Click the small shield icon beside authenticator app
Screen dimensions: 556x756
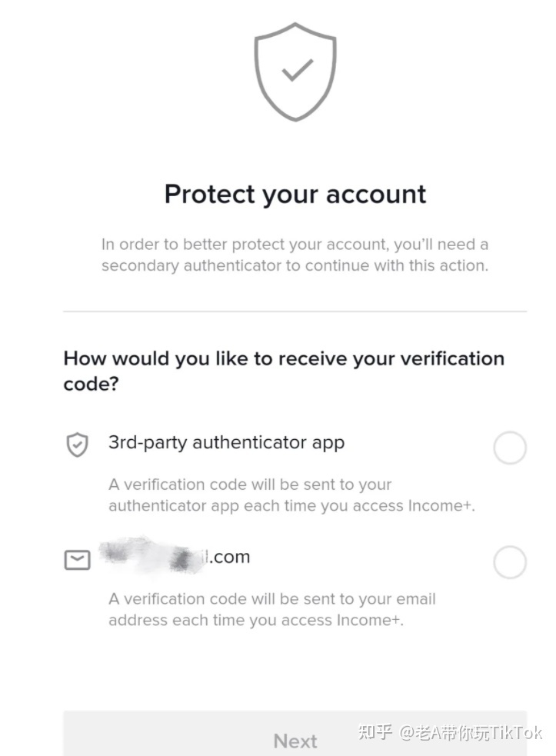point(77,445)
